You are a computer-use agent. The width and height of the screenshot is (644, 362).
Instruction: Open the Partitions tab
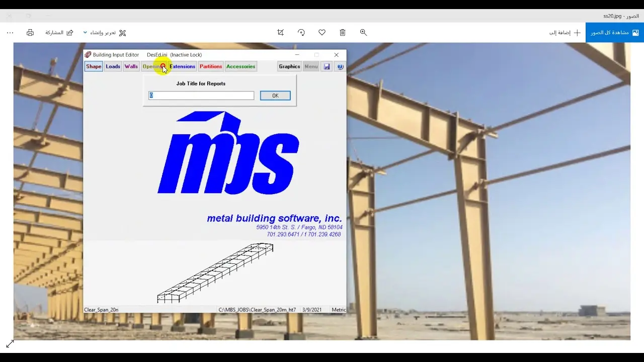211,66
